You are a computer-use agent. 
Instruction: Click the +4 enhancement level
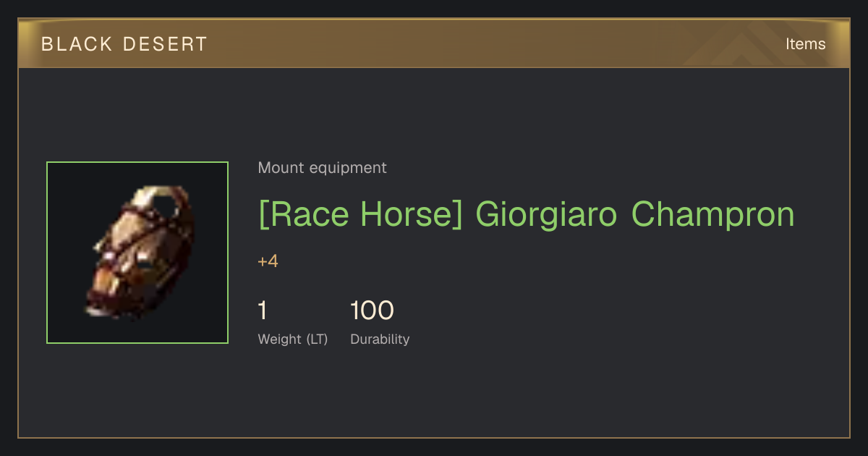tap(268, 262)
